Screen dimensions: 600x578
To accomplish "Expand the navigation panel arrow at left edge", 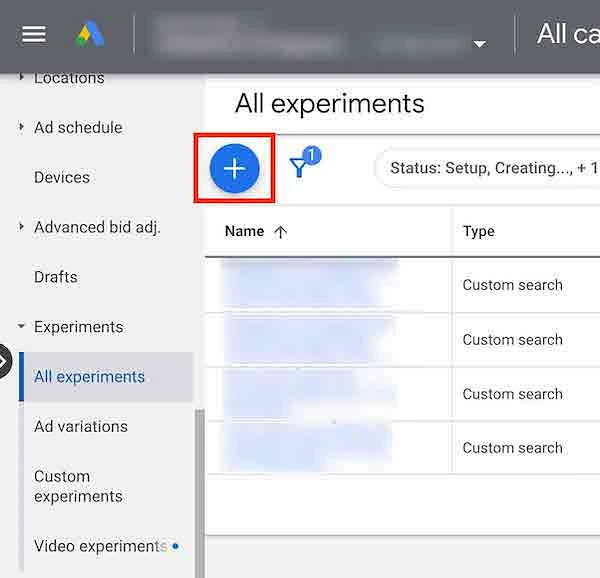I will (x=5, y=361).
